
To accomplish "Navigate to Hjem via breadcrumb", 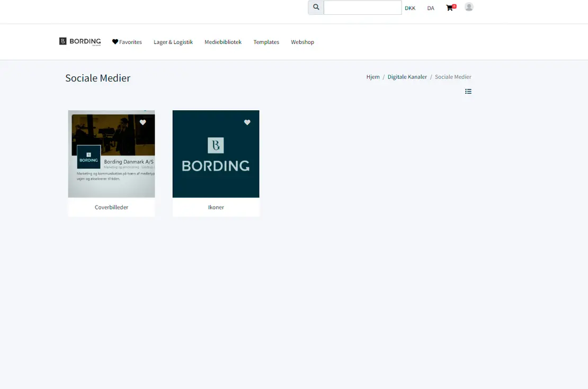I will tap(373, 76).
